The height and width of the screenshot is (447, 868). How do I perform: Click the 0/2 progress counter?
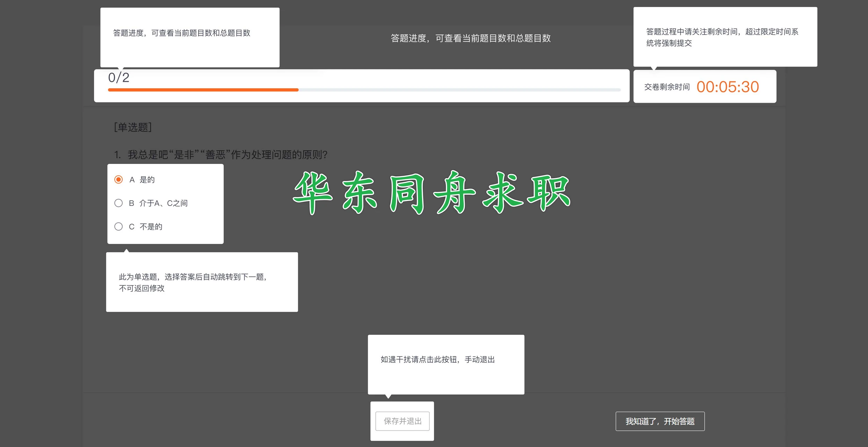119,78
